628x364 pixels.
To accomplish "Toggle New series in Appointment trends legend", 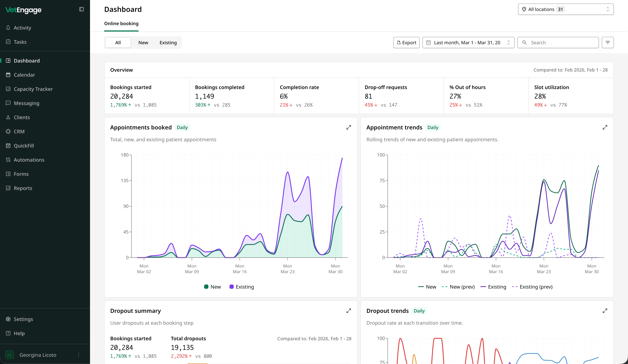I will point(427,287).
